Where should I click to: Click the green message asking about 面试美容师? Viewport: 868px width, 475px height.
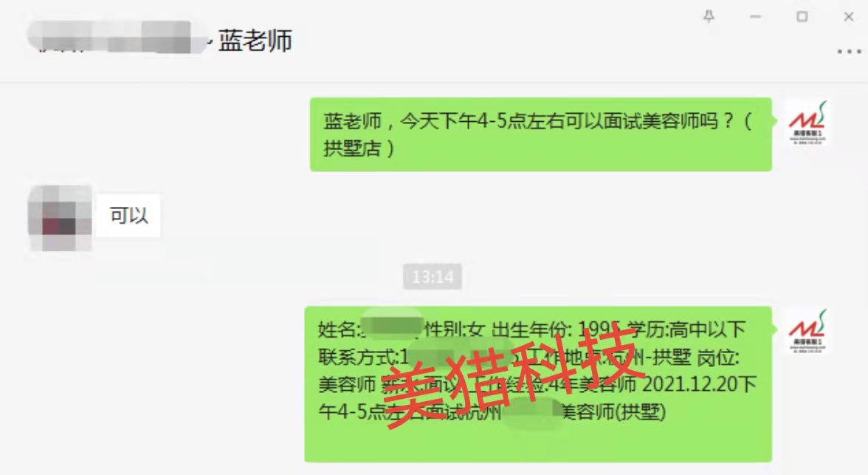pos(541,134)
